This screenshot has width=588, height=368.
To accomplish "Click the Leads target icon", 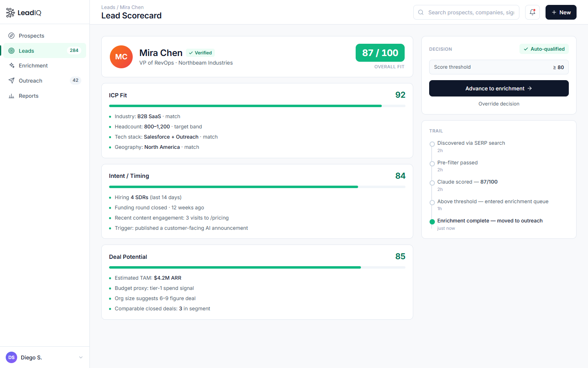I will (11, 51).
